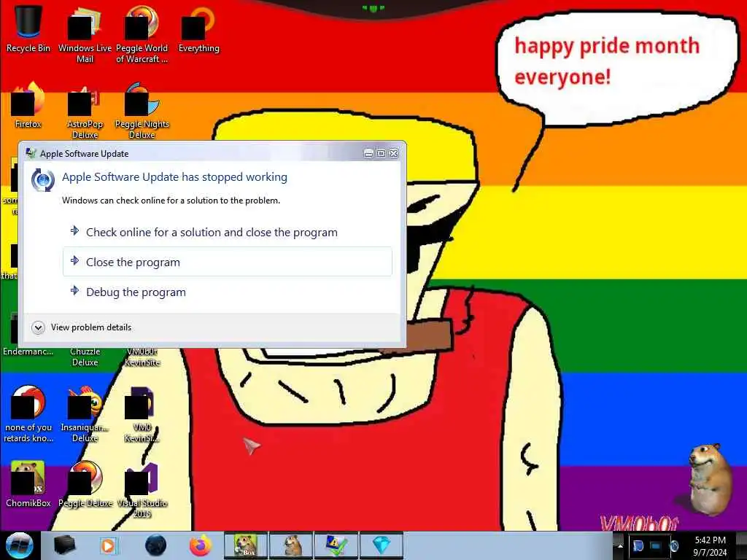Click the black box taskbar icon

pyautogui.click(x=64, y=545)
